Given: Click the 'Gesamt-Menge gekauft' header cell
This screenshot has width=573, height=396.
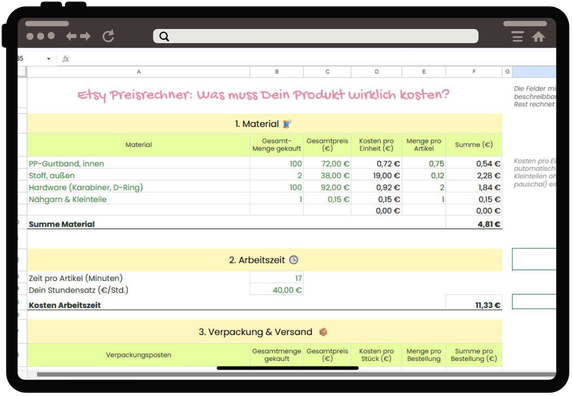Looking at the screenshot, I should [277, 145].
